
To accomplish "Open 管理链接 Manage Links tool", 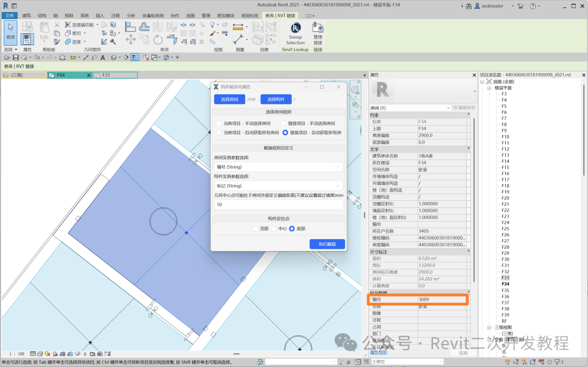I will 318,34.
